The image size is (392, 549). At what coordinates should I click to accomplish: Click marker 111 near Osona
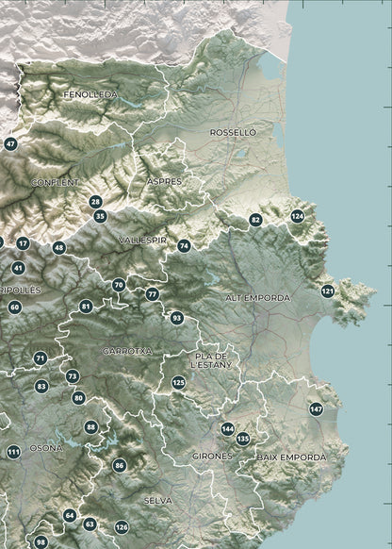[x=13, y=452]
